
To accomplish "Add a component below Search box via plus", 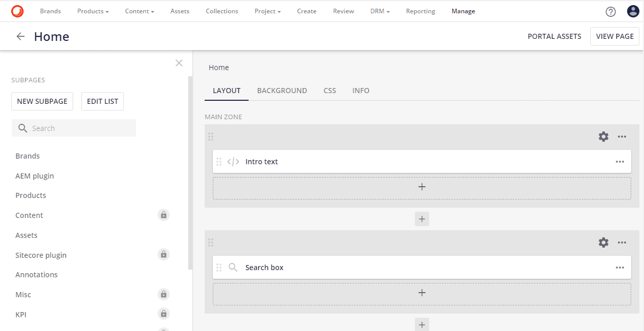I will point(422,294).
